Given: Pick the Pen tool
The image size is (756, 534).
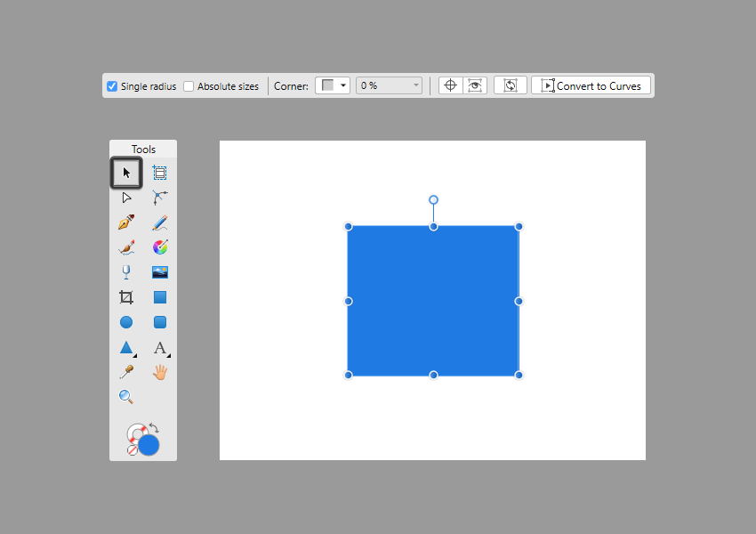Looking at the screenshot, I should (126, 222).
